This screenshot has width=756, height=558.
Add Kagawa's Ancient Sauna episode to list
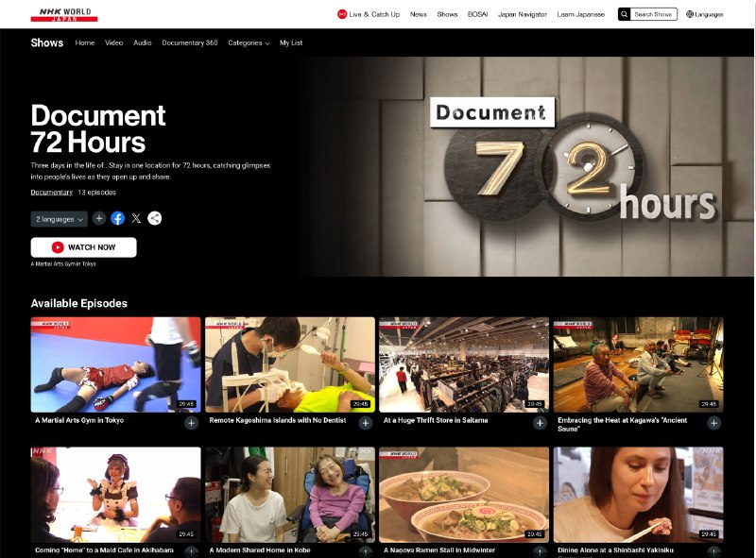pyautogui.click(x=713, y=423)
